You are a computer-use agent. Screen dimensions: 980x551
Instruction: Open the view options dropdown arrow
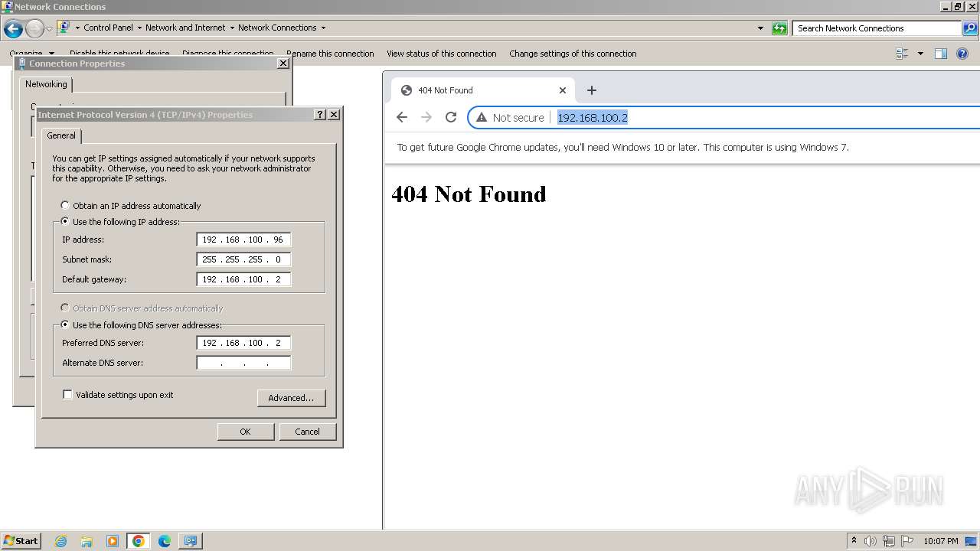pyautogui.click(x=920, y=54)
